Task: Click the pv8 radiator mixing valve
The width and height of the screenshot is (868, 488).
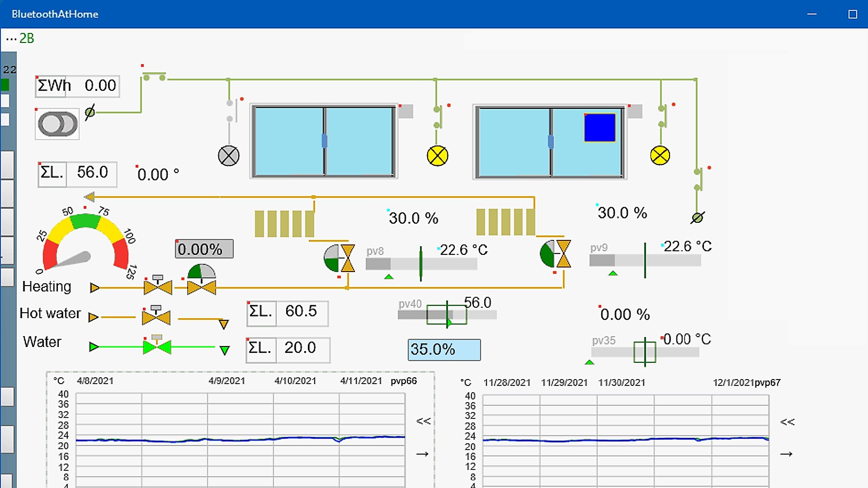Action: pyautogui.click(x=340, y=258)
